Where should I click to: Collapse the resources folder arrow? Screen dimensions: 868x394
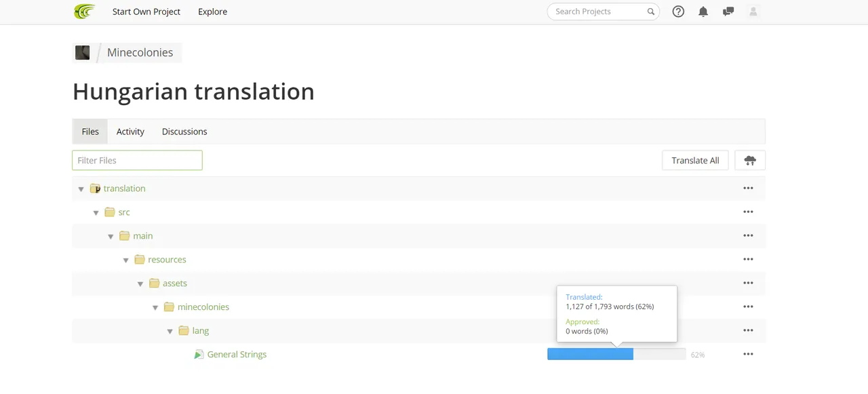pos(125,260)
